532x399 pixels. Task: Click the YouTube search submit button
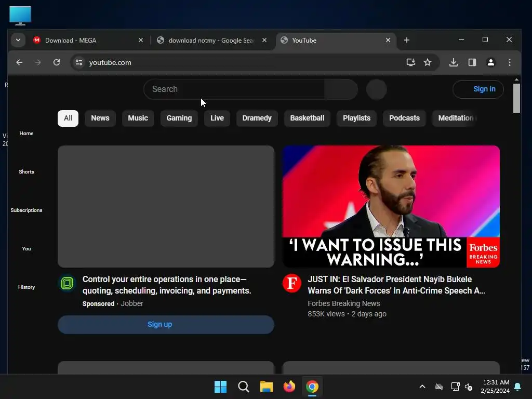point(341,89)
